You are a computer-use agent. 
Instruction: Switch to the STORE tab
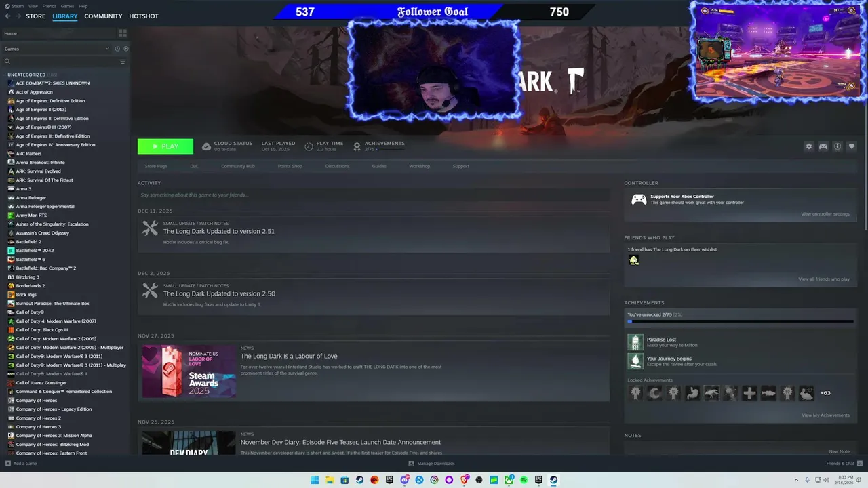[x=36, y=16]
